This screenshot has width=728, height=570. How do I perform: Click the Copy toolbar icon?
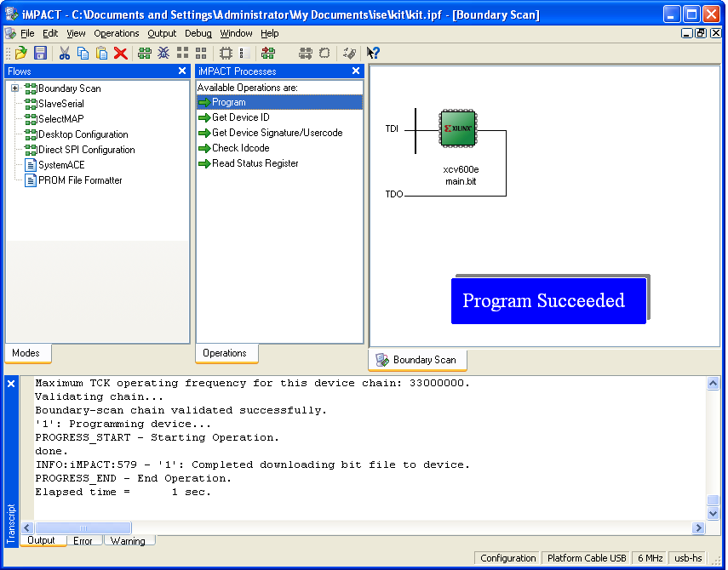(83, 53)
